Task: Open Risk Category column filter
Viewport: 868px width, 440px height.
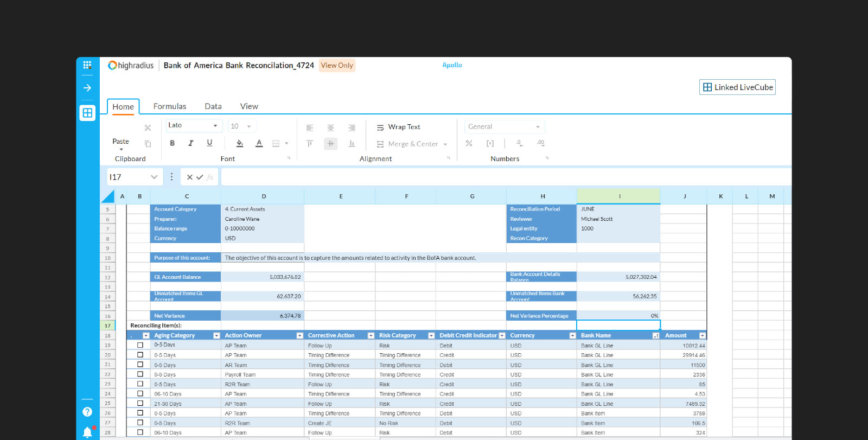Action: click(431, 336)
